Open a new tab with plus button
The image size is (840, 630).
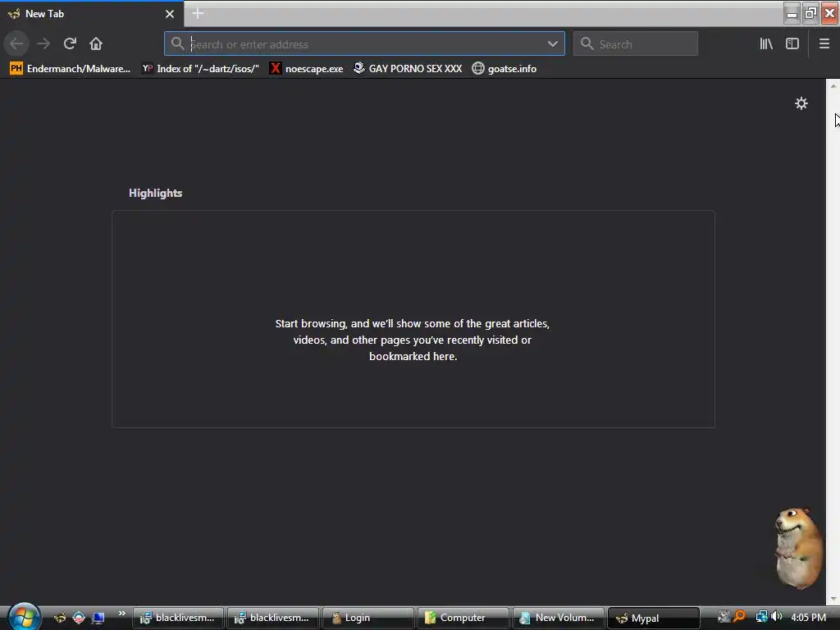(x=198, y=13)
